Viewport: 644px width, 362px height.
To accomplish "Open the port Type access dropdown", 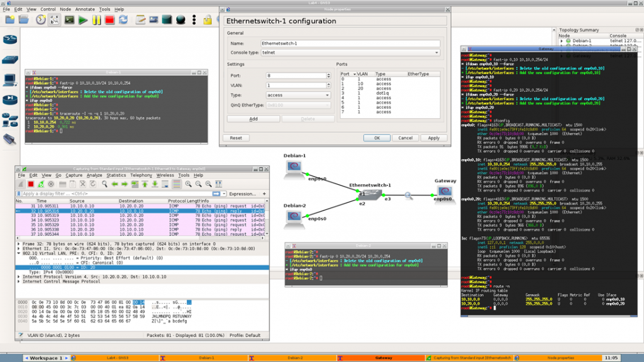I will (298, 95).
